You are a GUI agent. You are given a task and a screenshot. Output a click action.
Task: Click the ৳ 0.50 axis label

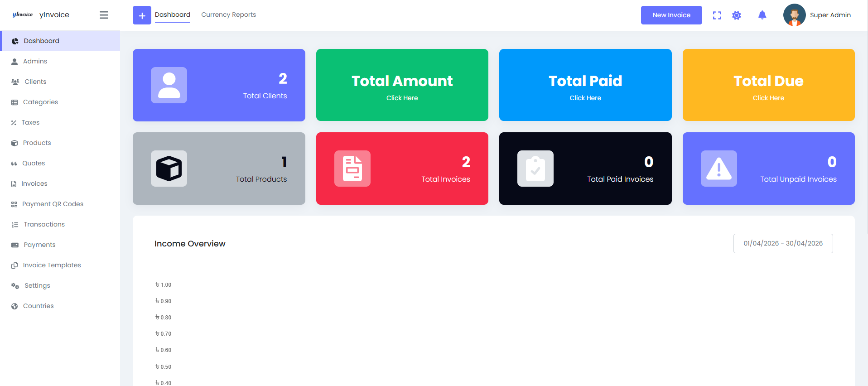pos(164,367)
